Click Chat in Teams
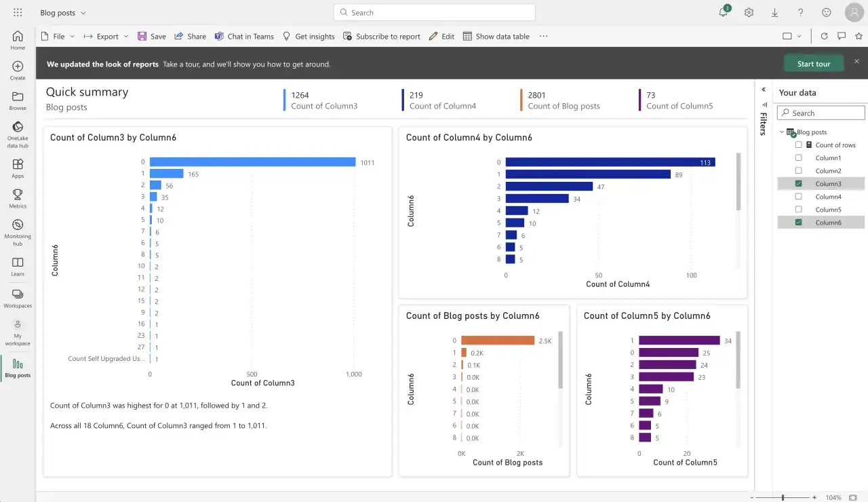Image resolution: width=868 pixels, height=502 pixels. point(244,36)
